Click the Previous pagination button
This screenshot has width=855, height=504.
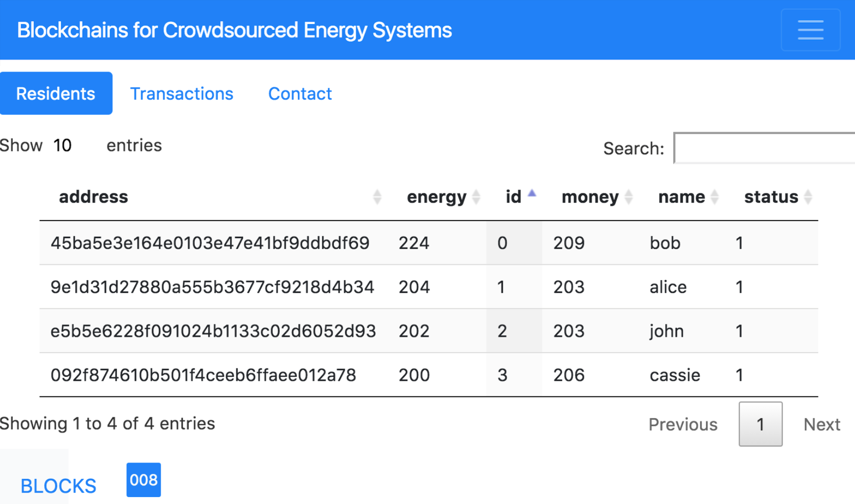(x=682, y=424)
